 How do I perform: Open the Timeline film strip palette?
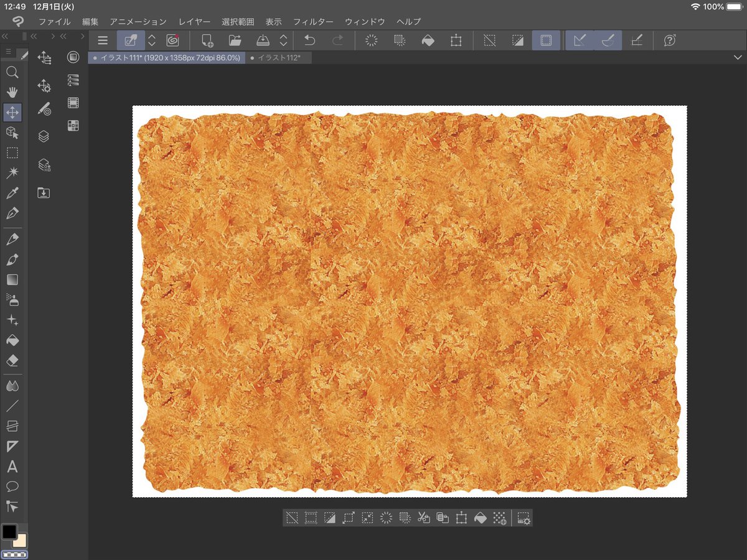[x=73, y=103]
